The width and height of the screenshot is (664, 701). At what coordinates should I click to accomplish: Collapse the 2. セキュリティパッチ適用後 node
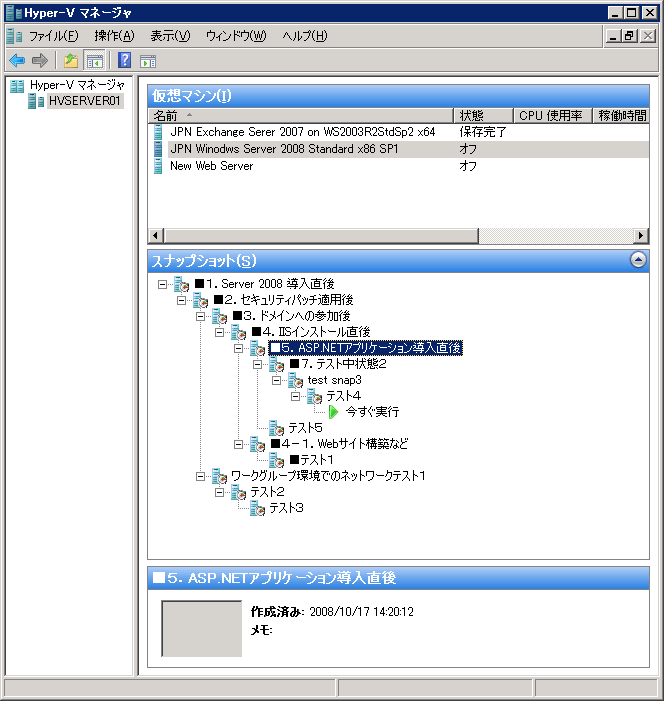182,300
